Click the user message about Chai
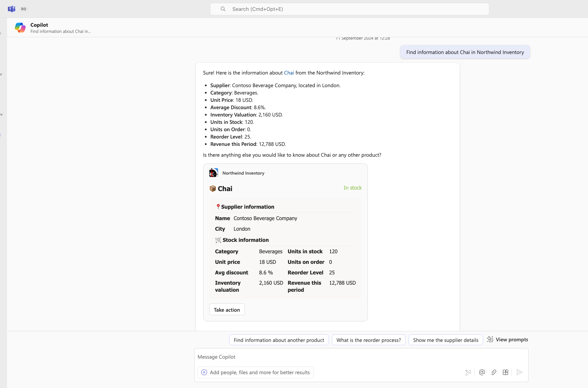This screenshot has height=388, width=588. 465,52
